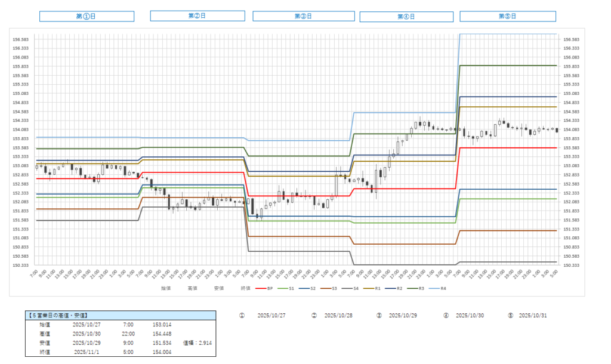Screen dimensions: 611x364
Task: Click the 第⑤日 header box
Action: (x=507, y=16)
